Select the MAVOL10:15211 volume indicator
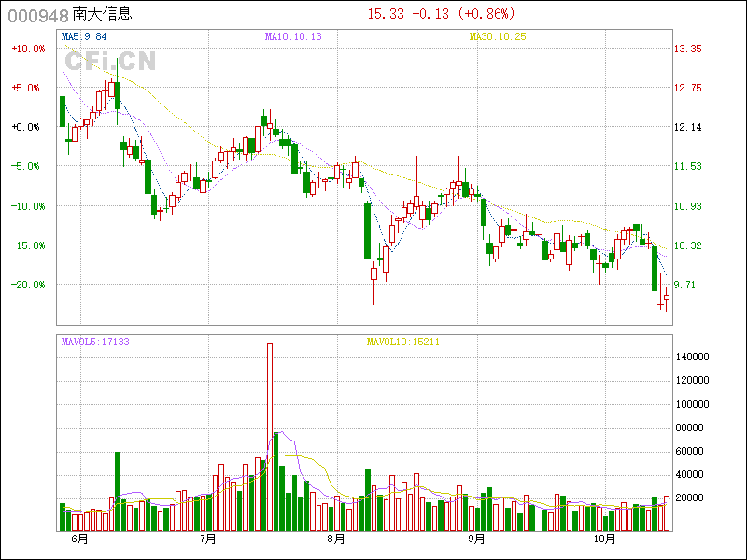The width and height of the screenshot is (747, 560). pos(402,343)
